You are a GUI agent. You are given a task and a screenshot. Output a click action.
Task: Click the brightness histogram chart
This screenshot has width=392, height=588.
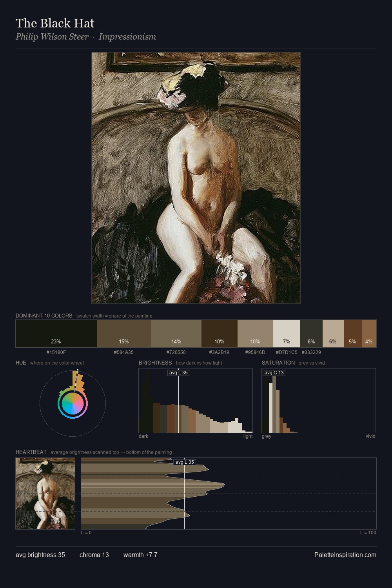(196, 401)
